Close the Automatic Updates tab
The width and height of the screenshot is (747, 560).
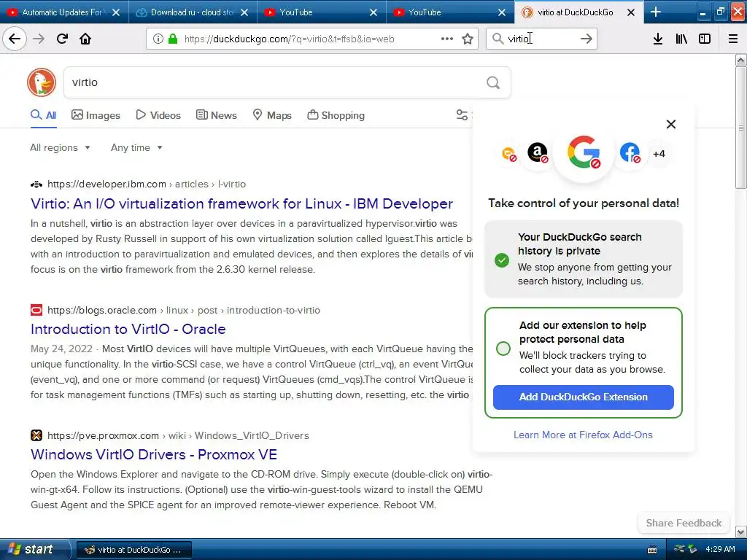[116, 12]
